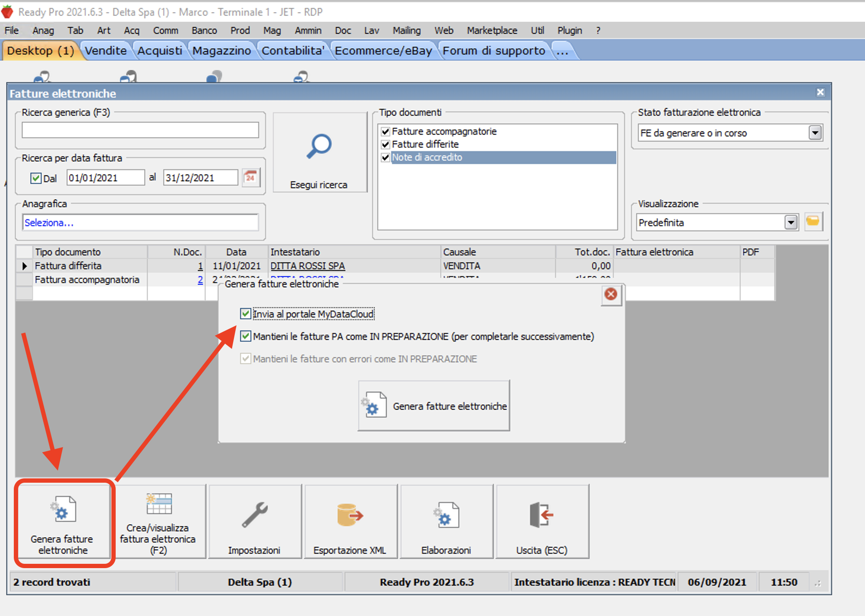Click the ... more tabs item
The height and width of the screenshot is (616, 865).
tap(562, 50)
